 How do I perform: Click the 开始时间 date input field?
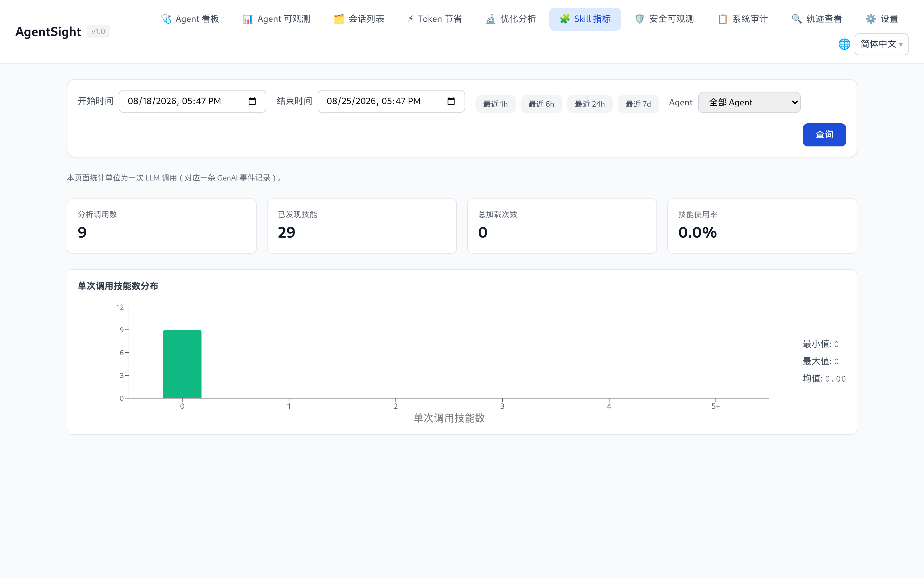193,101
